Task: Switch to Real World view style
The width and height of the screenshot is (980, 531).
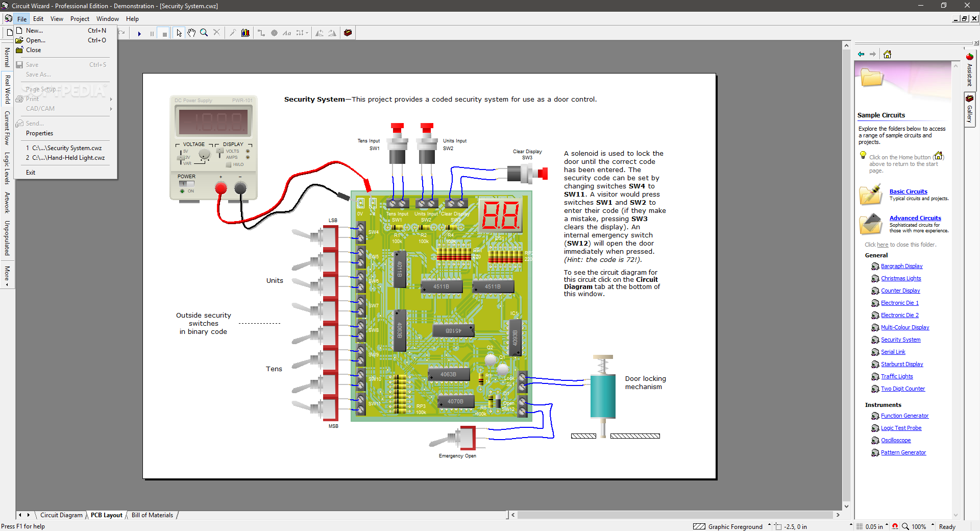Action: [x=7, y=89]
